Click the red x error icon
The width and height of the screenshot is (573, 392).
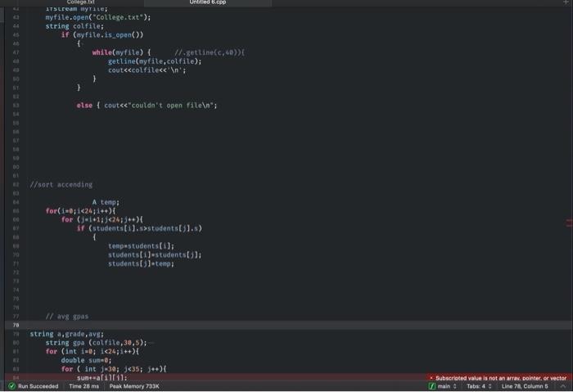(431, 378)
